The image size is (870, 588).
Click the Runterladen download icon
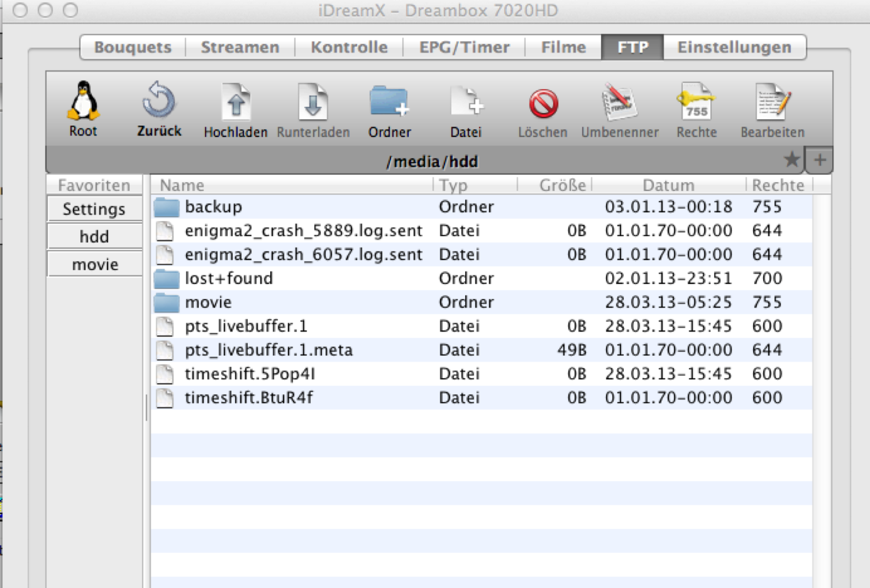pyautogui.click(x=313, y=102)
